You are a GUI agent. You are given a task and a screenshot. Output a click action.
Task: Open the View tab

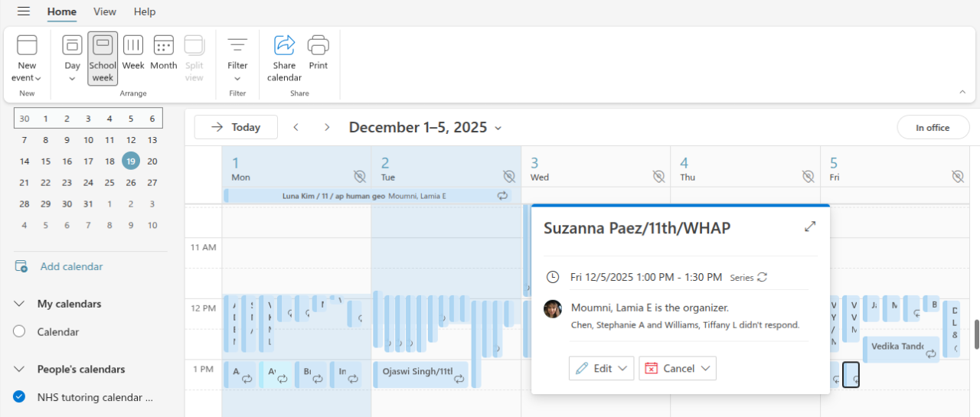[x=105, y=11]
